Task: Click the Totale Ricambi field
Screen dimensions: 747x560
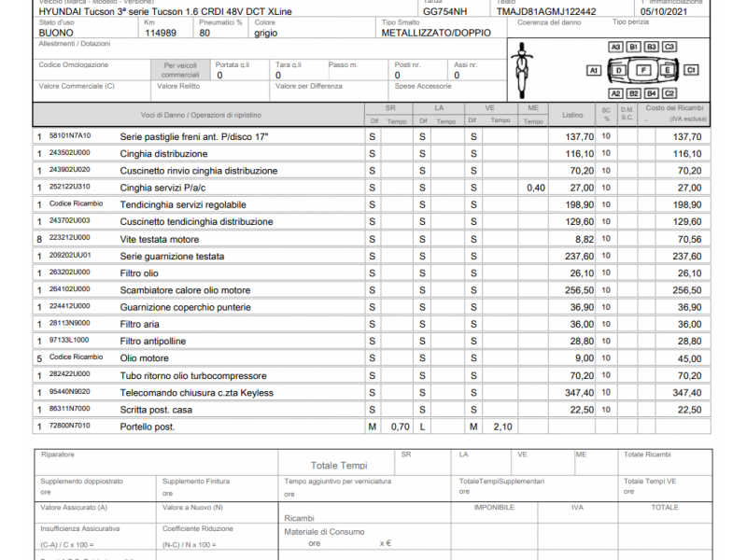Action: (665, 462)
